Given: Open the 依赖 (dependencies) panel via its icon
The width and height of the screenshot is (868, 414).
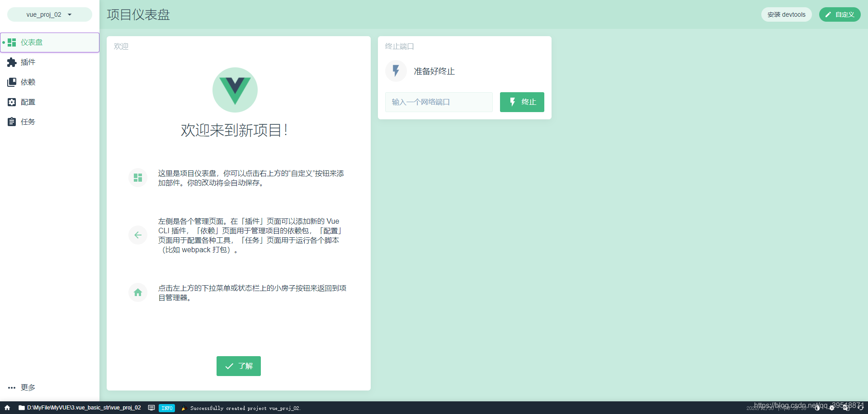Looking at the screenshot, I should (x=12, y=82).
